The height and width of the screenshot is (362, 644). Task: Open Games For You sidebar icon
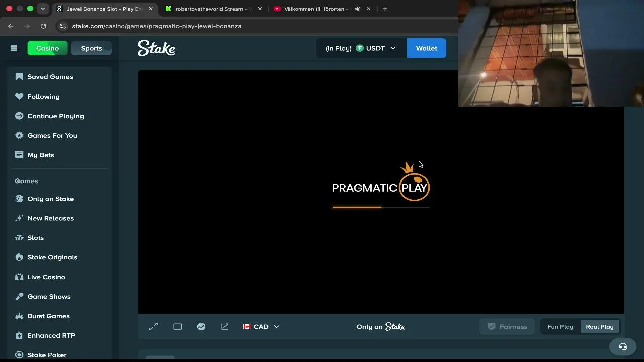(x=19, y=136)
